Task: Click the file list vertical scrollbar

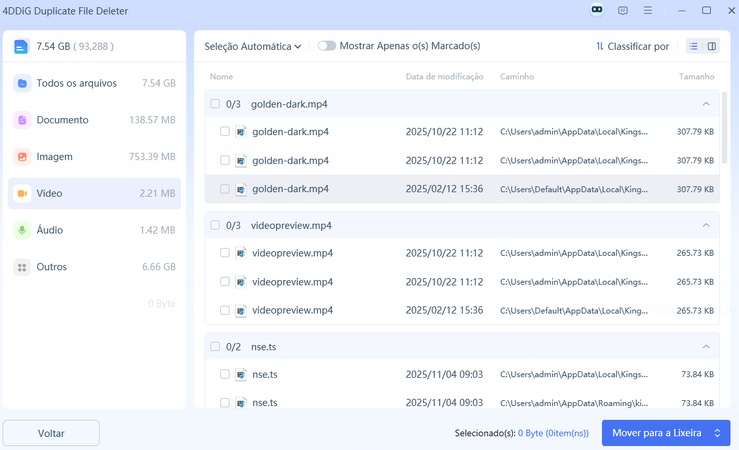Action: point(725,130)
